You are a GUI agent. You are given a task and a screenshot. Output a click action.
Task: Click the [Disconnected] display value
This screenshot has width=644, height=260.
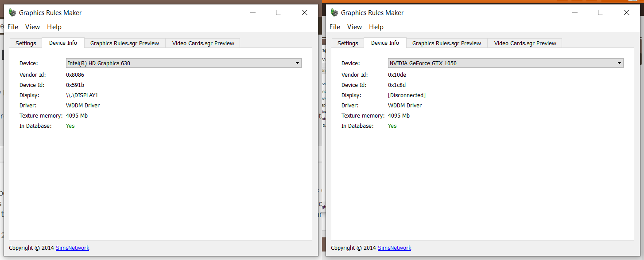(x=407, y=95)
